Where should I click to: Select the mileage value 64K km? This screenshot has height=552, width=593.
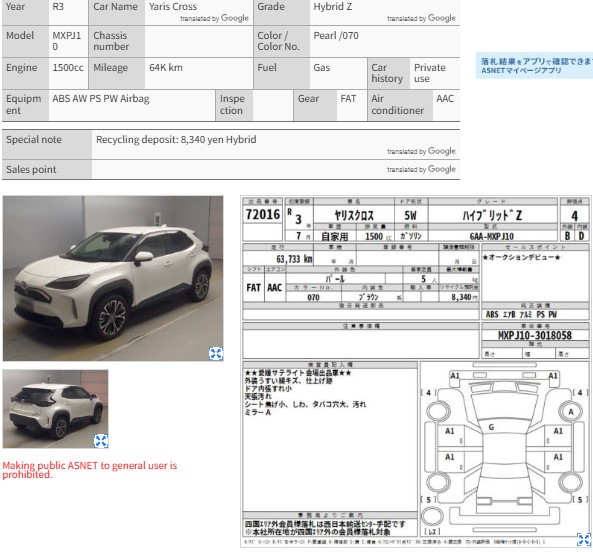tap(166, 68)
